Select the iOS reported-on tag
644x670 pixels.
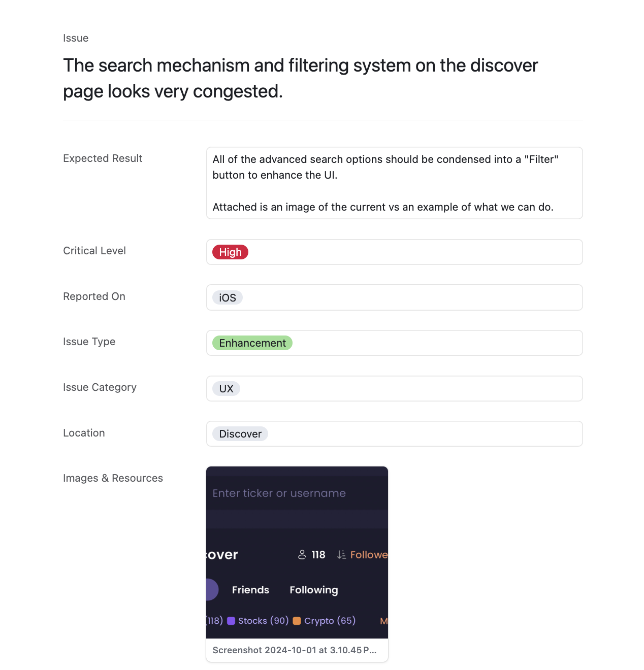pos(227,297)
